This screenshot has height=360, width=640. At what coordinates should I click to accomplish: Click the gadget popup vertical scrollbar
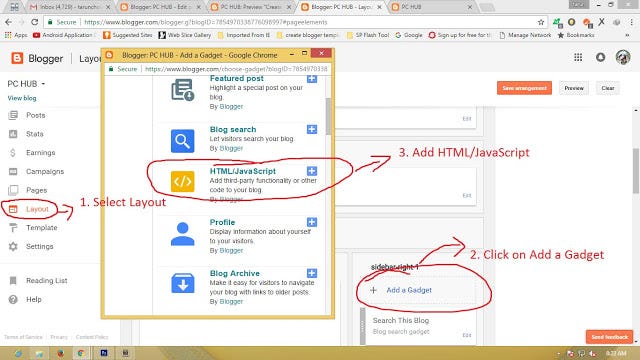tap(329, 116)
